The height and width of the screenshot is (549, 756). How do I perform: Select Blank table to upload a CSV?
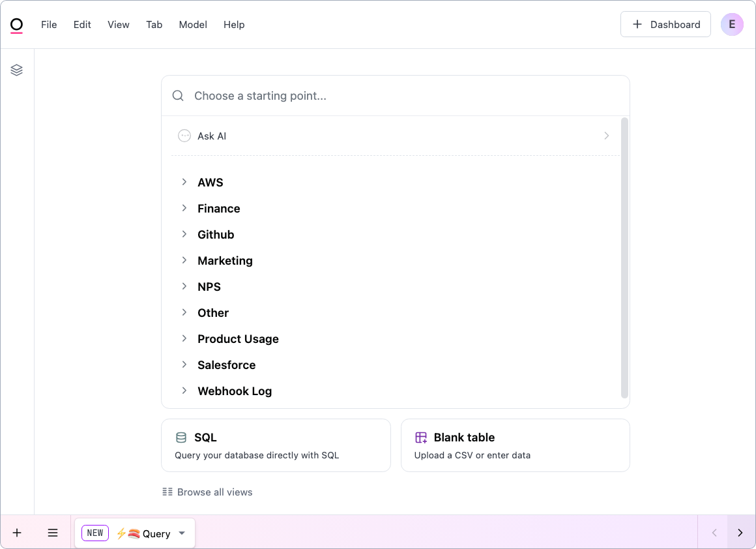tap(515, 445)
